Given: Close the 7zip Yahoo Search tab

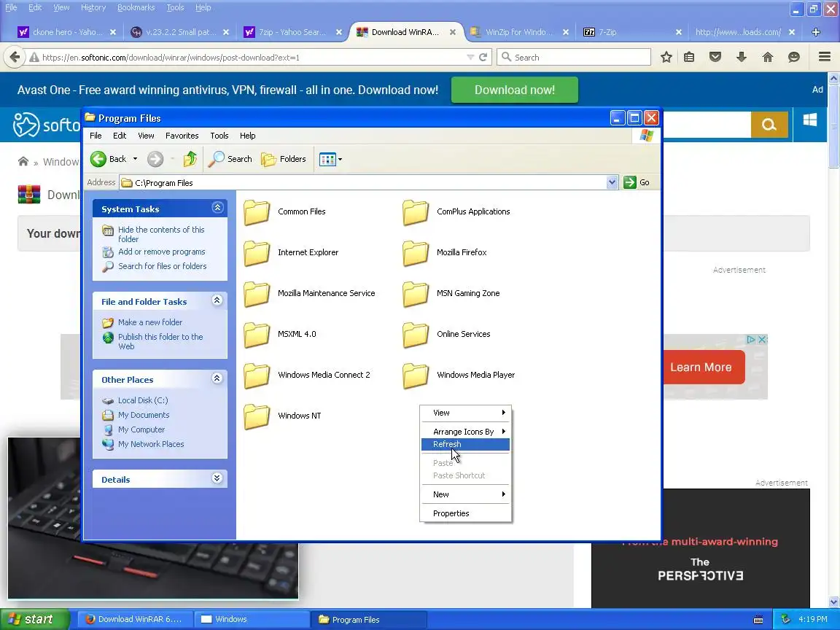Looking at the screenshot, I should pos(338,32).
